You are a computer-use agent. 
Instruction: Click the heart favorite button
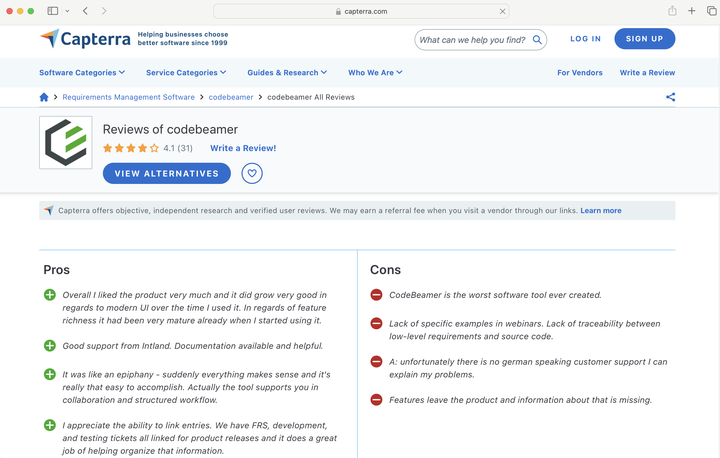(252, 173)
